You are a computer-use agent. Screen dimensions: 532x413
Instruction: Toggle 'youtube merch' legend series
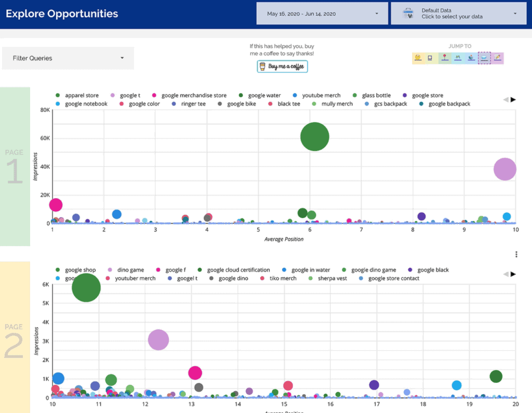[x=317, y=95]
